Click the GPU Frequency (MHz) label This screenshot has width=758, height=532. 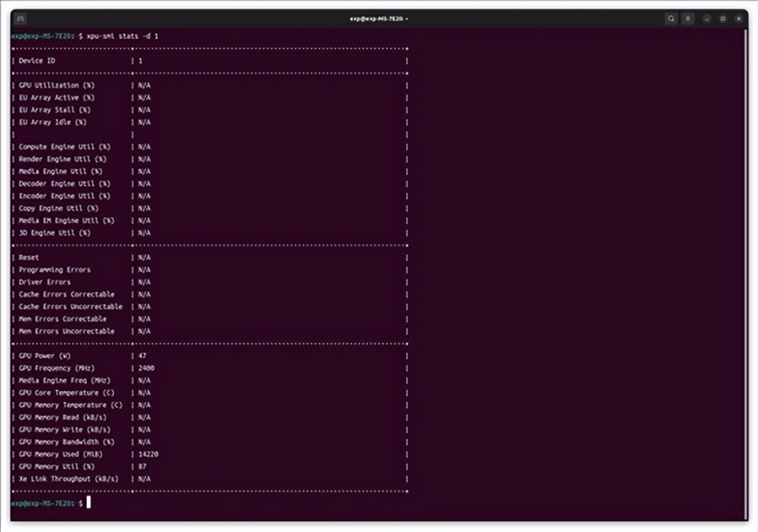point(57,368)
